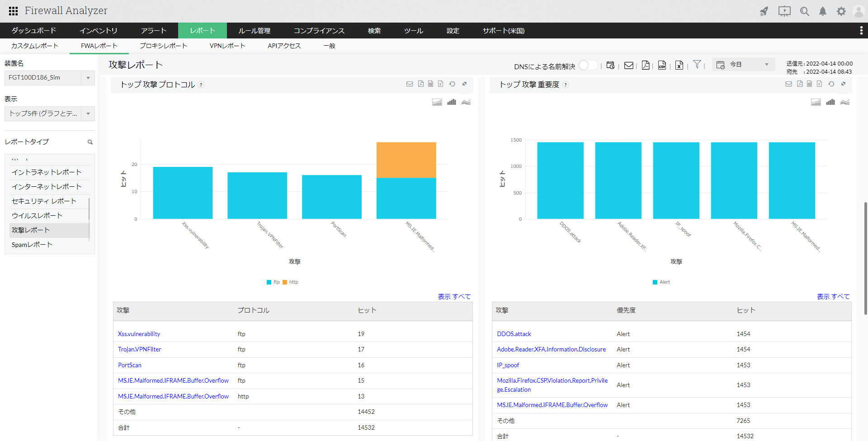The image size is (868, 441).
Task: Select セキュリティ レポート in report type list
Action: 44,201
